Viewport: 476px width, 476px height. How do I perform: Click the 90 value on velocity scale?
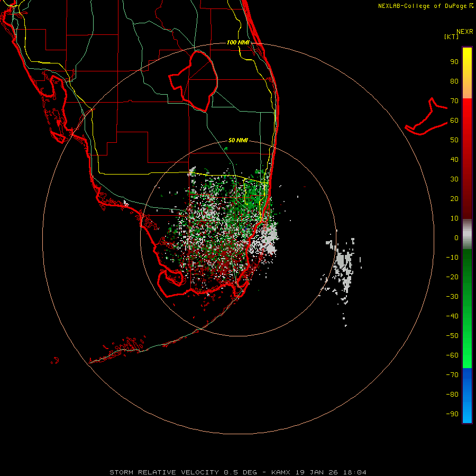[x=454, y=62]
